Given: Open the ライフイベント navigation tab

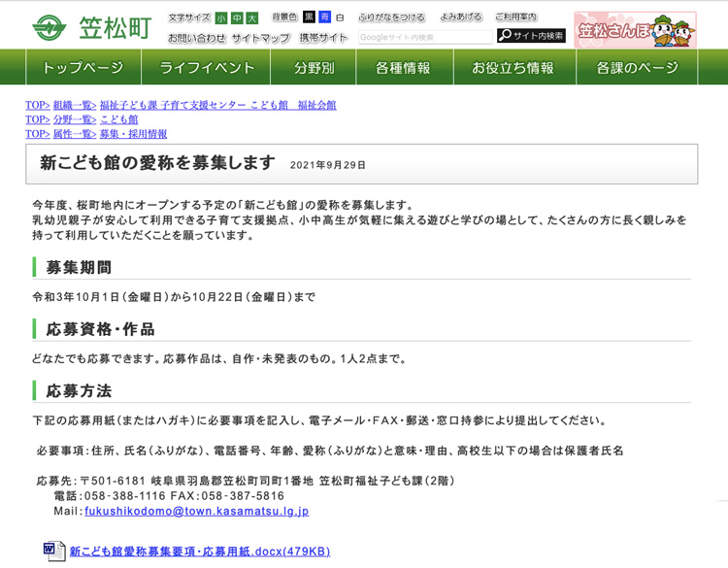Looking at the screenshot, I should tap(206, 67).
